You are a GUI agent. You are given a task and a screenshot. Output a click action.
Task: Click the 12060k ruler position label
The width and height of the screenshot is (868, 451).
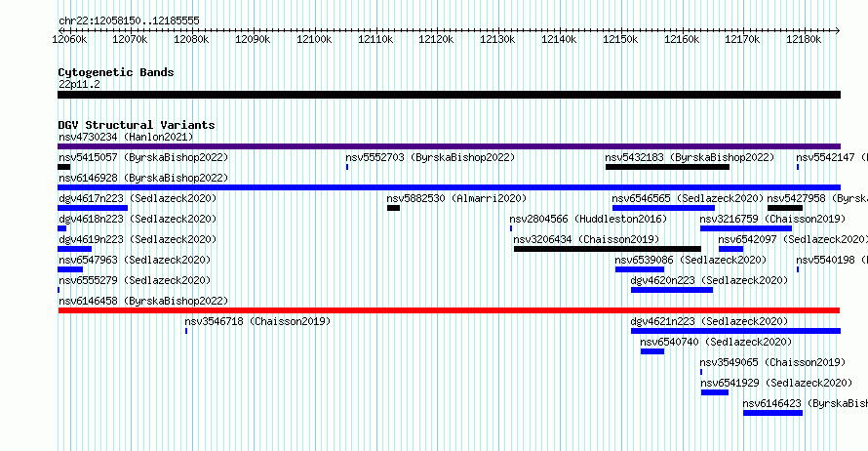(69, 39)
